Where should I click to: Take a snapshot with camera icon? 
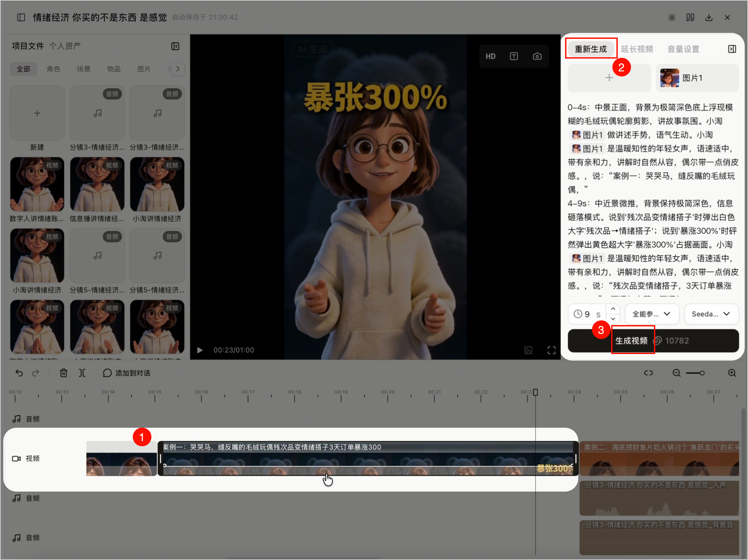coord(537,56)
